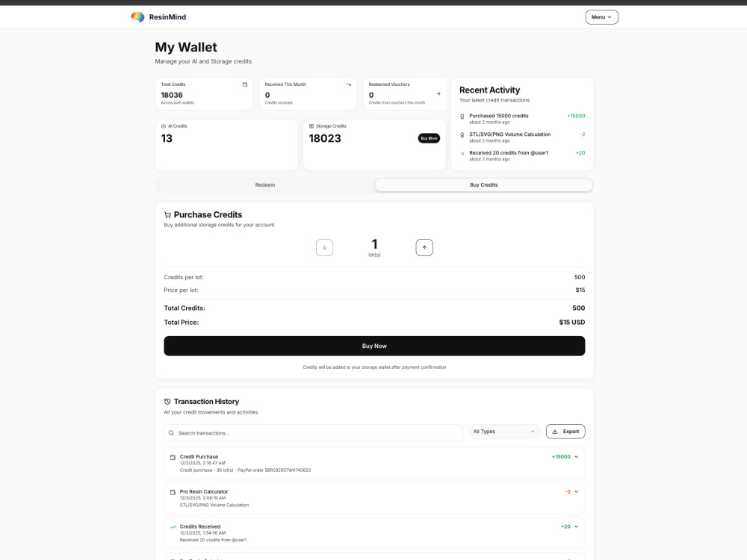Click the search magnifier icon

pos(171,433)
